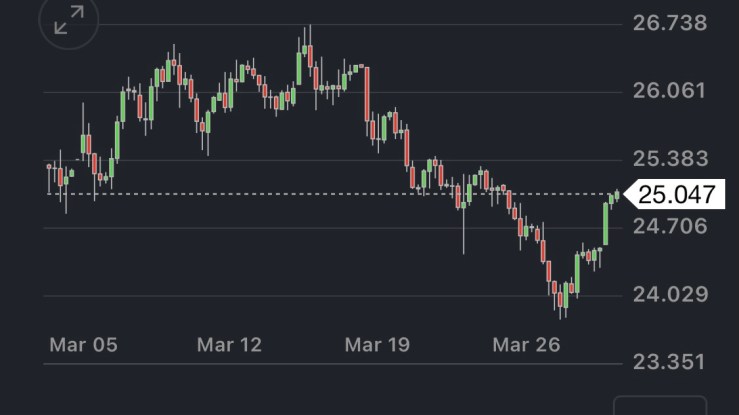739x415 pixels.
Task: Click the 26.738 price axis label
Action: [x=670, y=23]
